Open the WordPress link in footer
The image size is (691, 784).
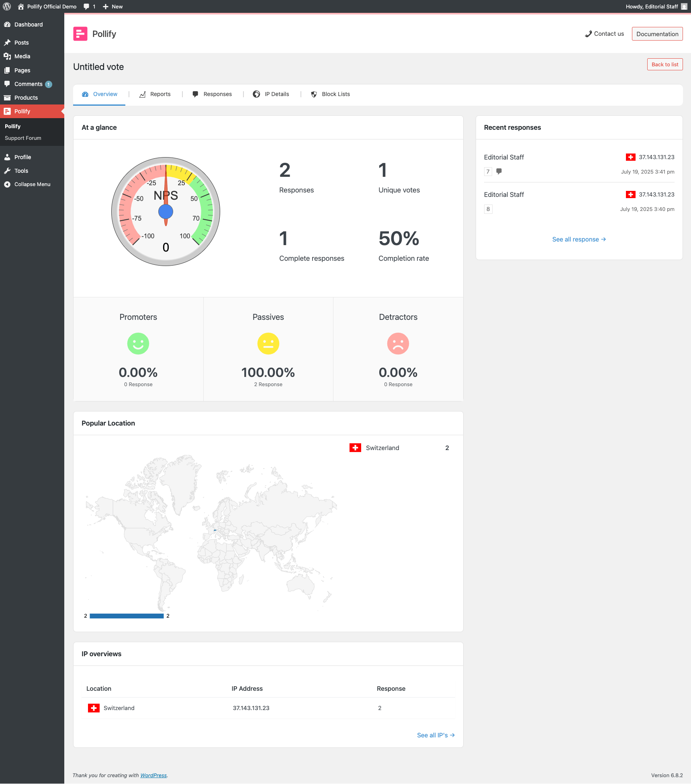[153, 775]
